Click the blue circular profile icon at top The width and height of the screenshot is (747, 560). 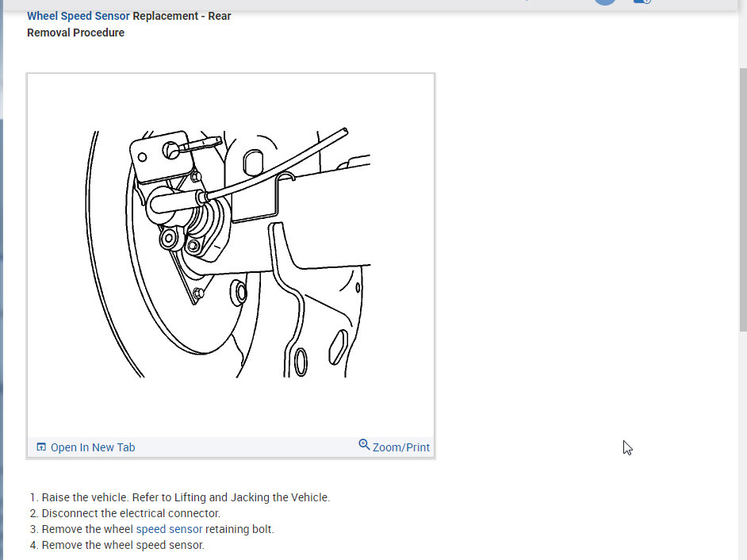tap(605, 2)
